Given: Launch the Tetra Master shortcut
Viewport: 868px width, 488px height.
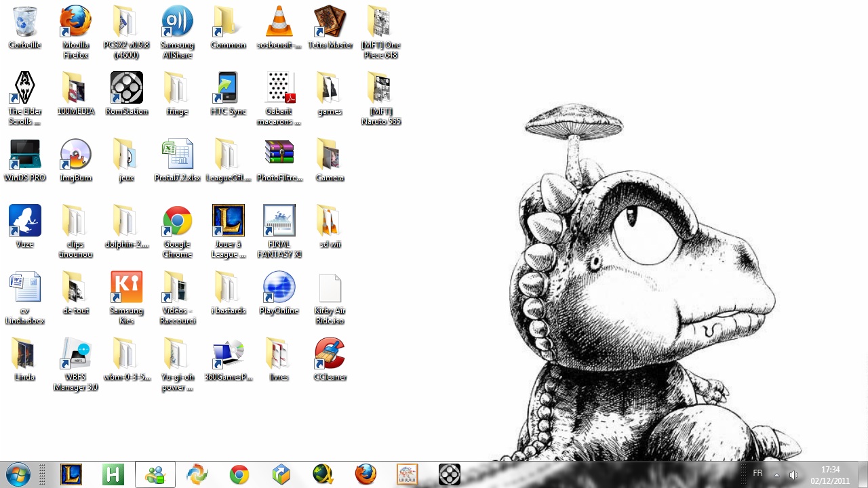Looking at the screenshot, I should click(x=330, y=27).
